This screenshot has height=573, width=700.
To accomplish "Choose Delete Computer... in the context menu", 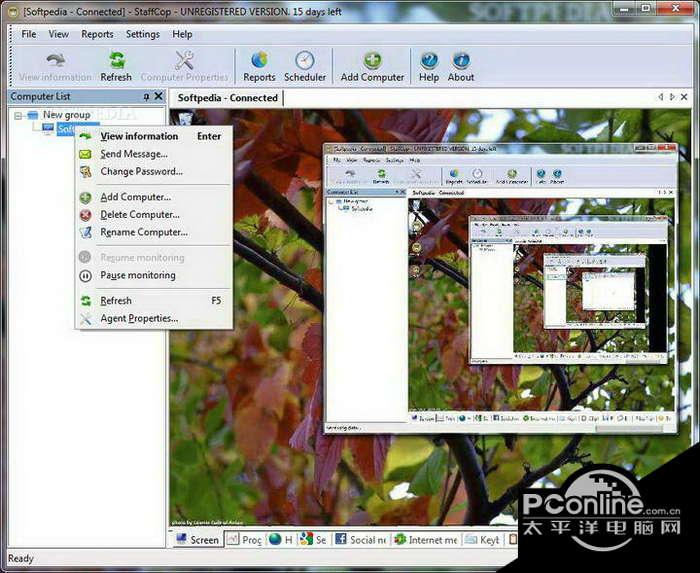I will coord(154,215).
